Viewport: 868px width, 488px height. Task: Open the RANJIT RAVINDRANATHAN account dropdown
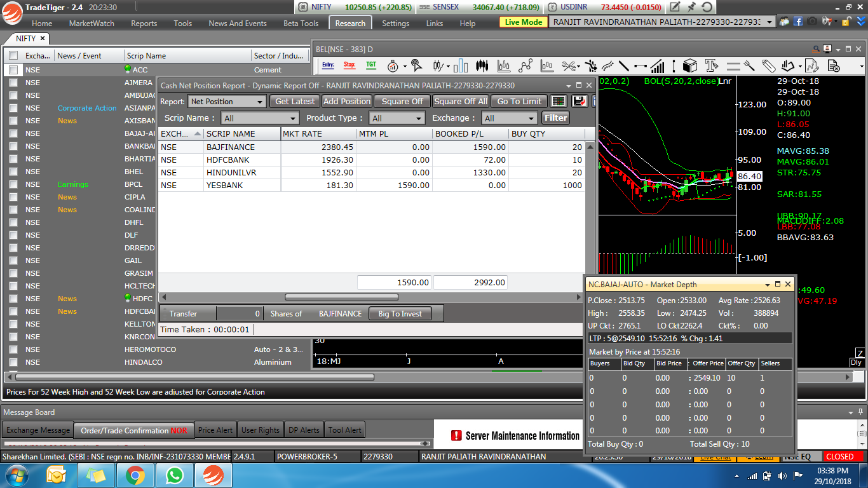(x=661, y=22)
